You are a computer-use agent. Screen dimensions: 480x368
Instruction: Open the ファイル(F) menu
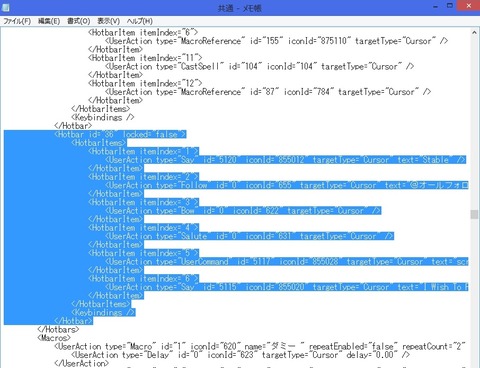(x=17, y=21)
